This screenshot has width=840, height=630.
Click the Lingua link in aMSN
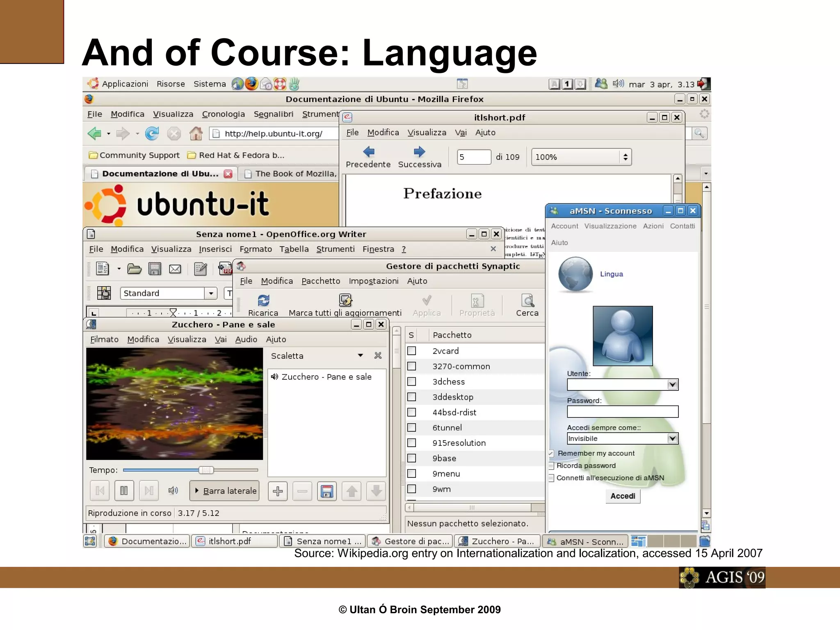point(611,274)
